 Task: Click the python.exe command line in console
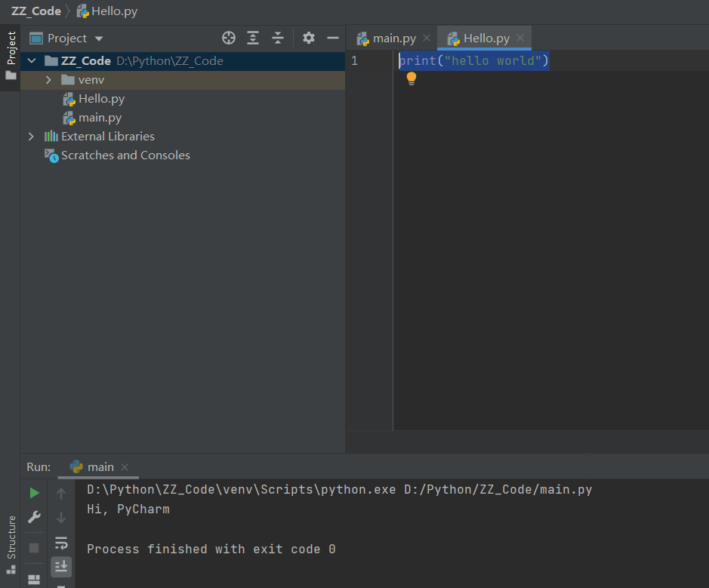[340, 489]
